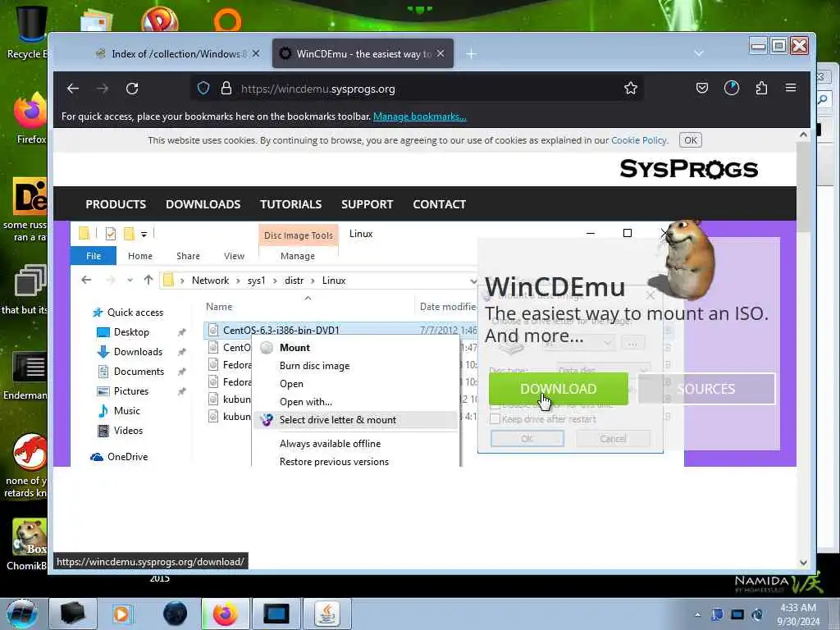Select the 'that but its' desktop icon

point(27,290)
